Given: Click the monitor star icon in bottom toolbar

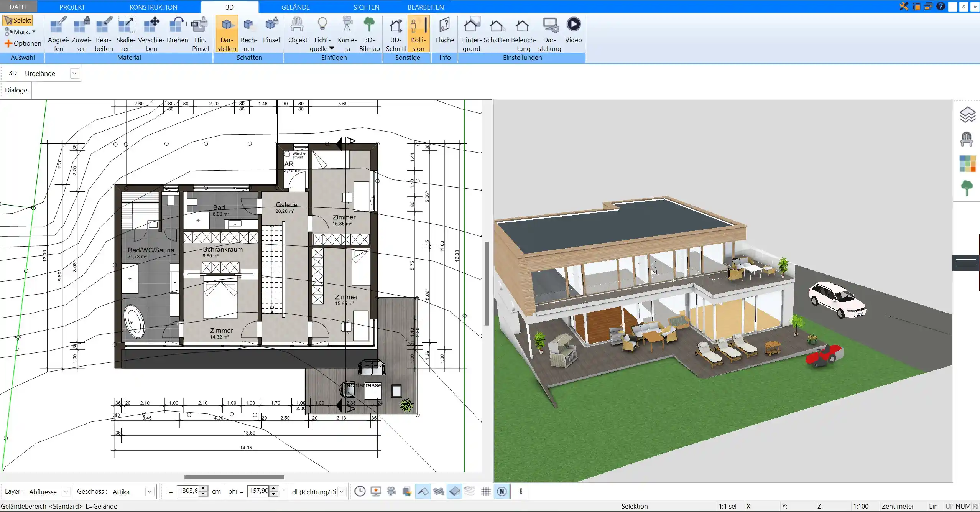Looking at the screenshot, I should 376,491.
